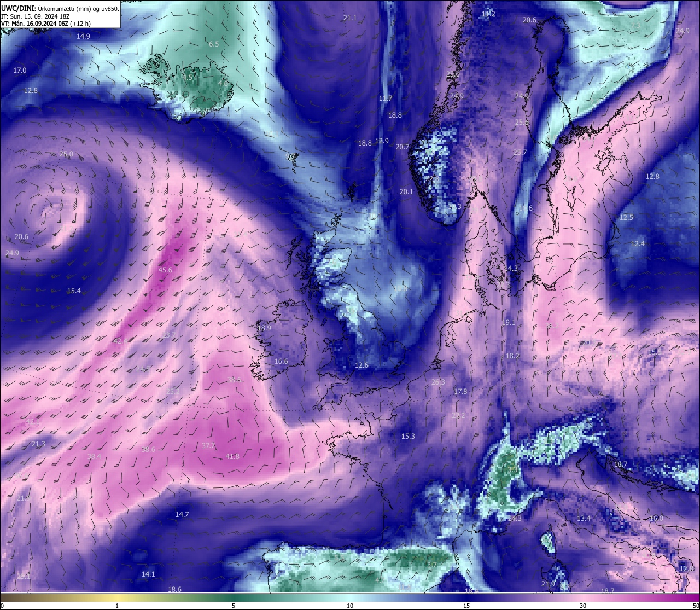700x610 pixels.
Task: Click the 5 tick on the colour scale
Action: 234,606
